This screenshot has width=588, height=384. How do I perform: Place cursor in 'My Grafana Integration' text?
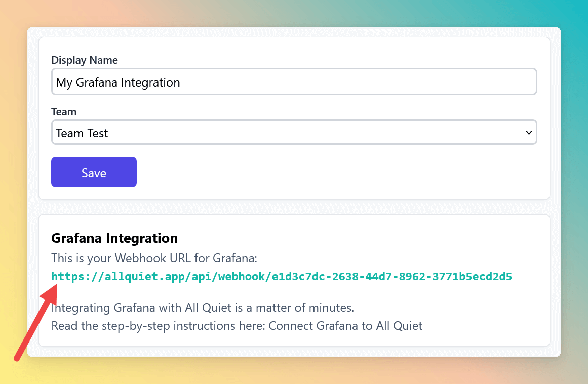117,82
